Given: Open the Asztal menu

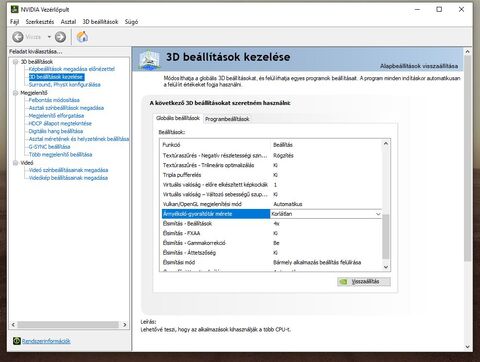Looking at the screenshot, I should (x=68, y=22).
